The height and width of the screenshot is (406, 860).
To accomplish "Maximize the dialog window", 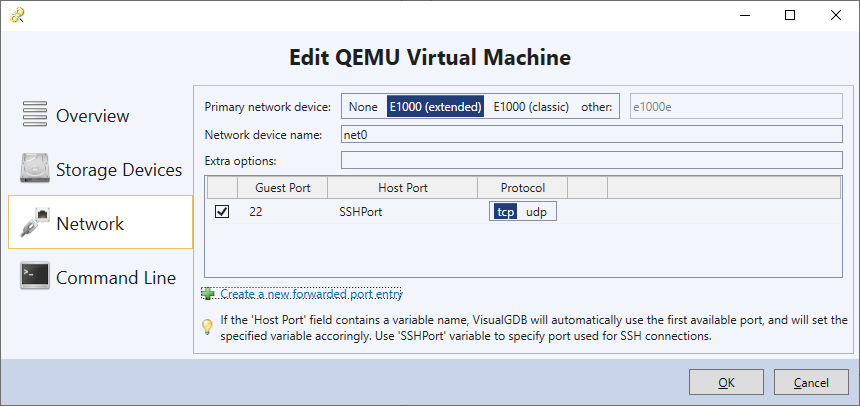I will point(790,15).
